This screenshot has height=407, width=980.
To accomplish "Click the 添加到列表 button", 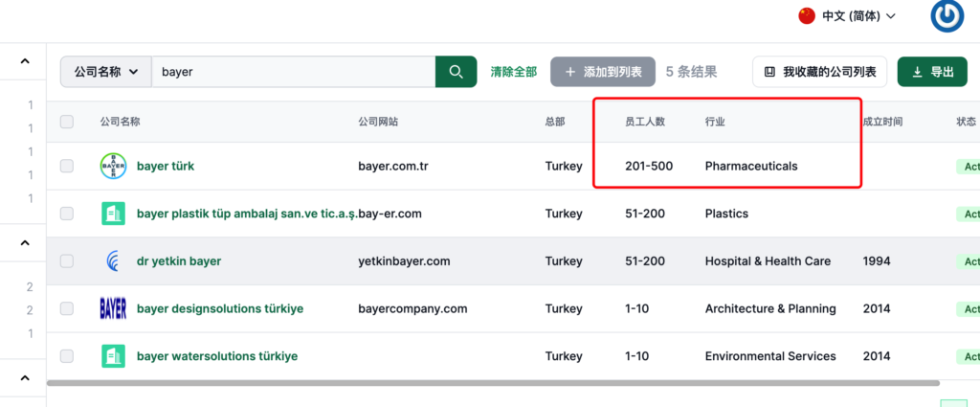I will [x=603, y=72].
